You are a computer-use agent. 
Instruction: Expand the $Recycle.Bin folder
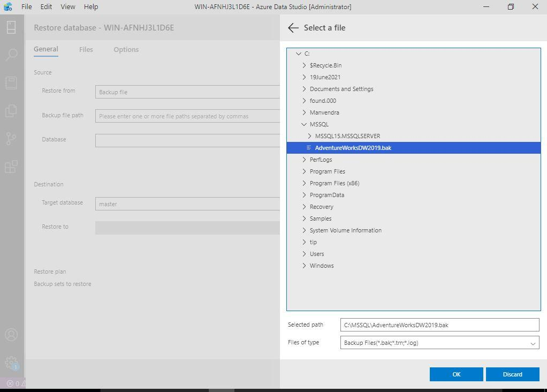point(304,65)
